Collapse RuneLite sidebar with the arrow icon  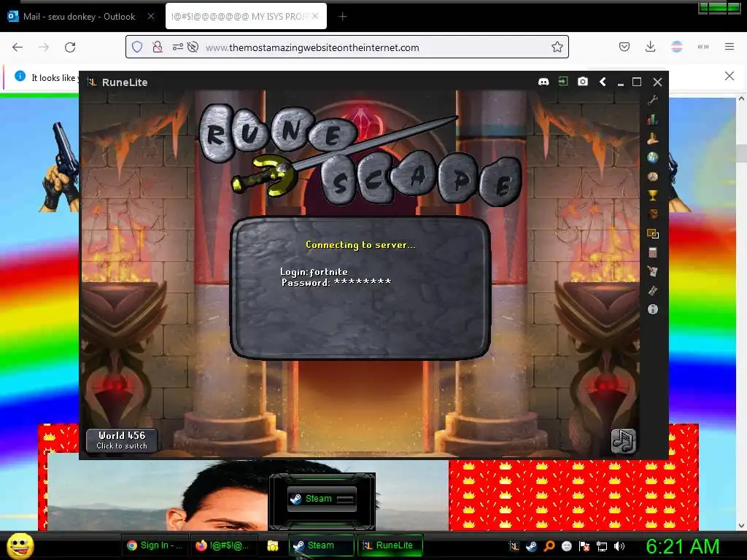tap(603, 82)
